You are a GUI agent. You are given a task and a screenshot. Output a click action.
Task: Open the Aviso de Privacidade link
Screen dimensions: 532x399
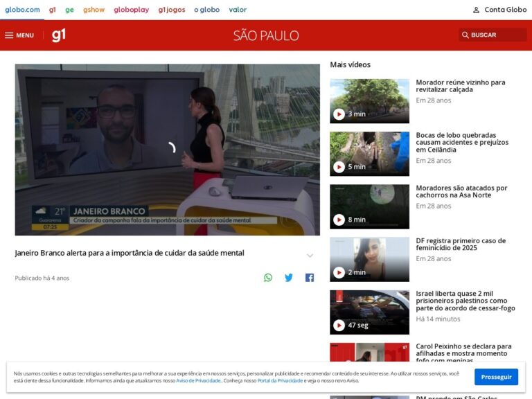198,380
